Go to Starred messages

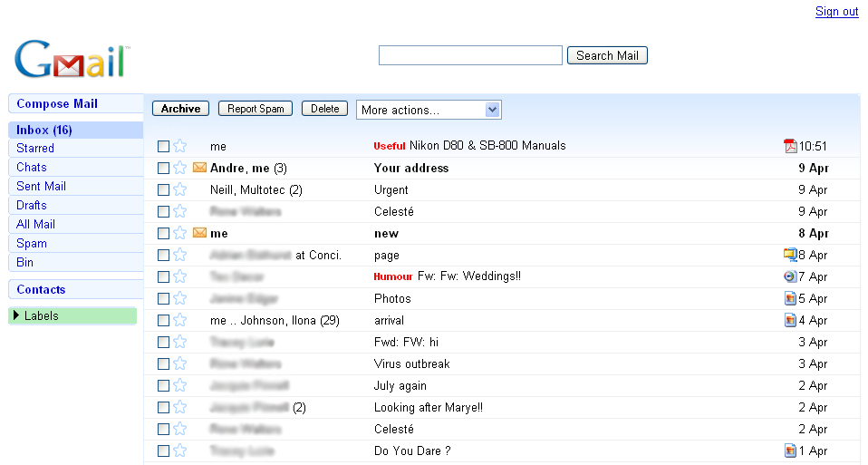(x=35, y=149)
